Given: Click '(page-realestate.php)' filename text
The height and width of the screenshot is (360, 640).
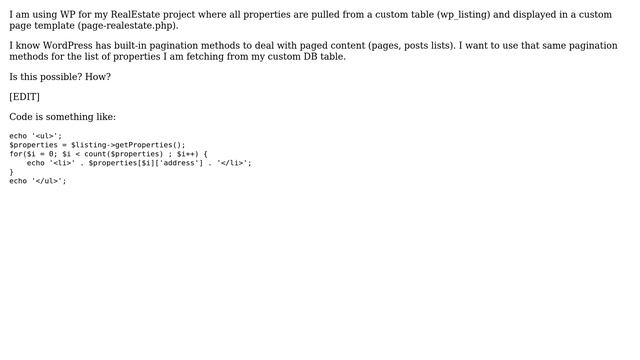Looking at the screenshot, I should pyautogui.click(x=128, y=26).
